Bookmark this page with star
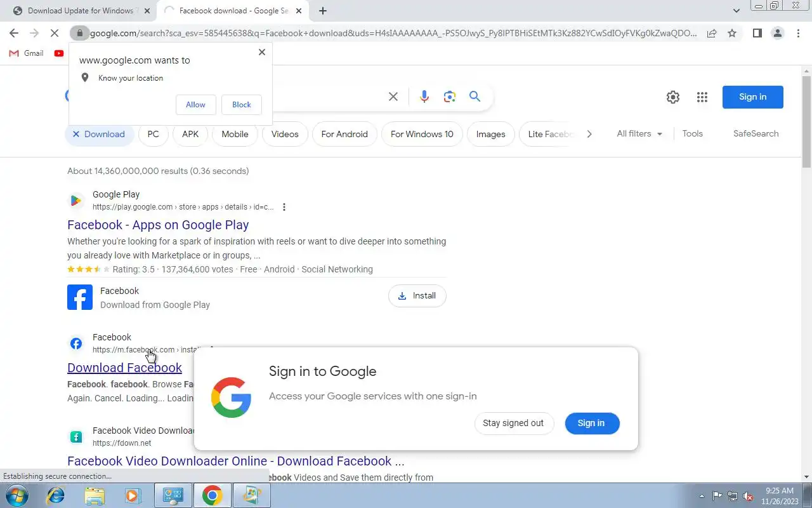The height and width of the screenshot is (508, 812). [732, 33]
